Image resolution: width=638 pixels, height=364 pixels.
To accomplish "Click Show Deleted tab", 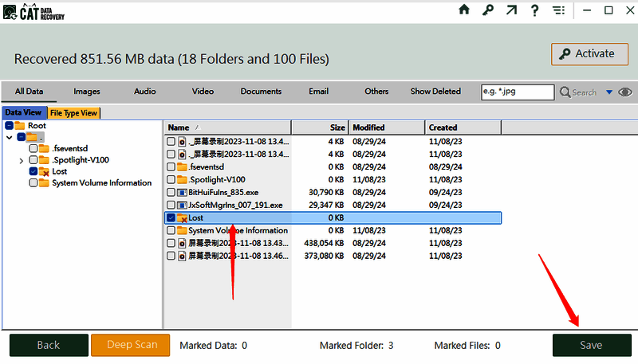I will (435, 92).
